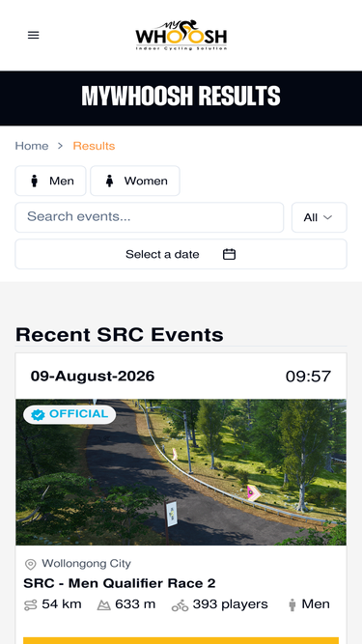Image resolution: width=362 pixels, height=644 pixels.
Task: Click the verified badge icon in OFFICIAL tag
Action: click(x=39, y=415)
